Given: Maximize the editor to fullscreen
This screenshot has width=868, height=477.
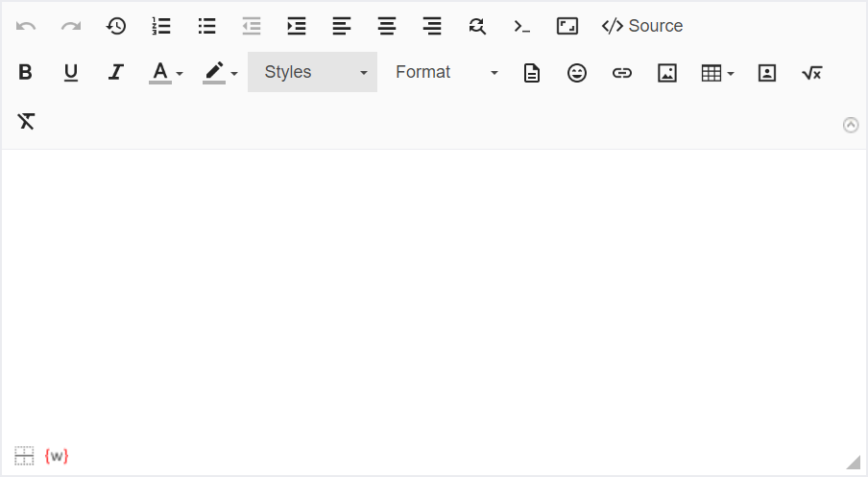Looking at the screenshot, I should (x=567, y=26).
